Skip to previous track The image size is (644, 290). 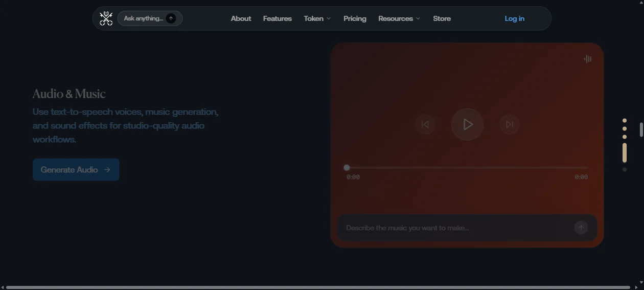(x=425, y=124)
